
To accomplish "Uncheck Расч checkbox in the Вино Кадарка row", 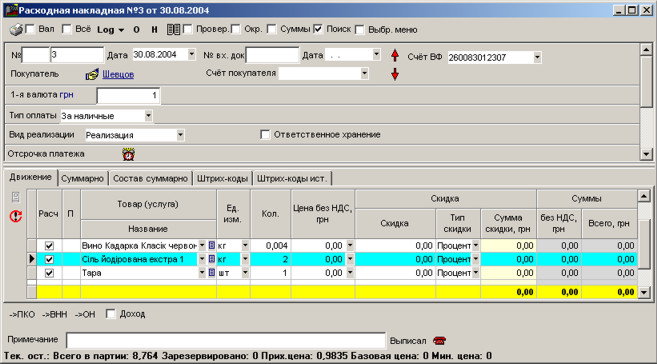I will point(49,246).
